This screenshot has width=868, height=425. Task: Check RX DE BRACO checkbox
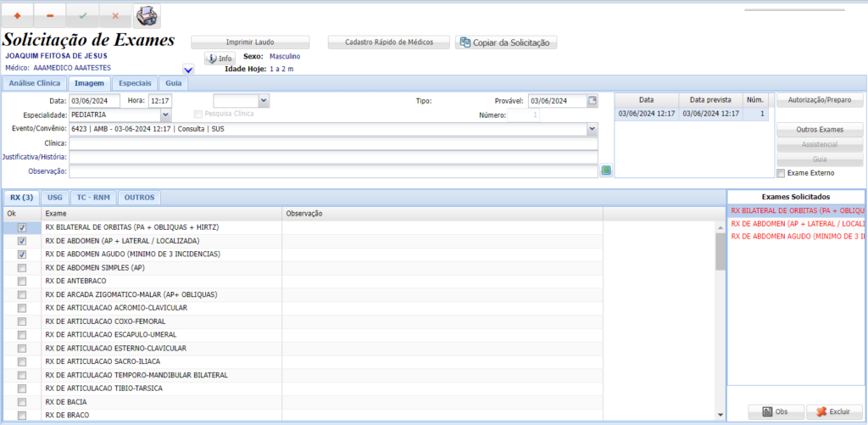click(22, 416)
